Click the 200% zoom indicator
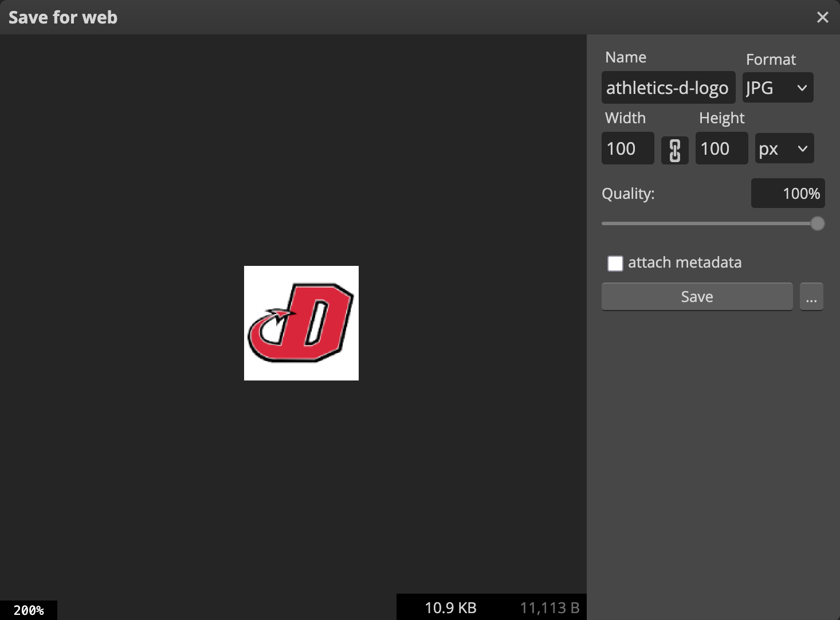Image resolution: width=840 pixels, height=620 pixels. pyautogui.click(x=29, y=610)
